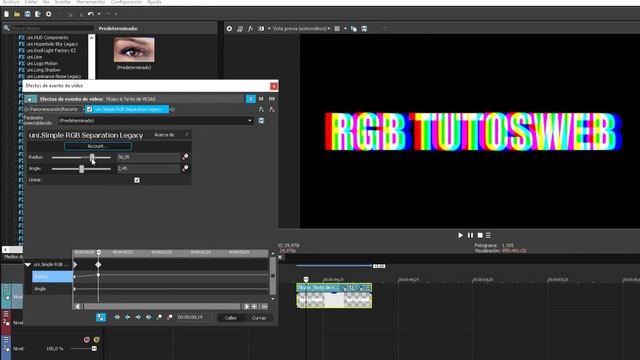Open the Archivo menu
The image size is (640, 360).
pos(11,2)
